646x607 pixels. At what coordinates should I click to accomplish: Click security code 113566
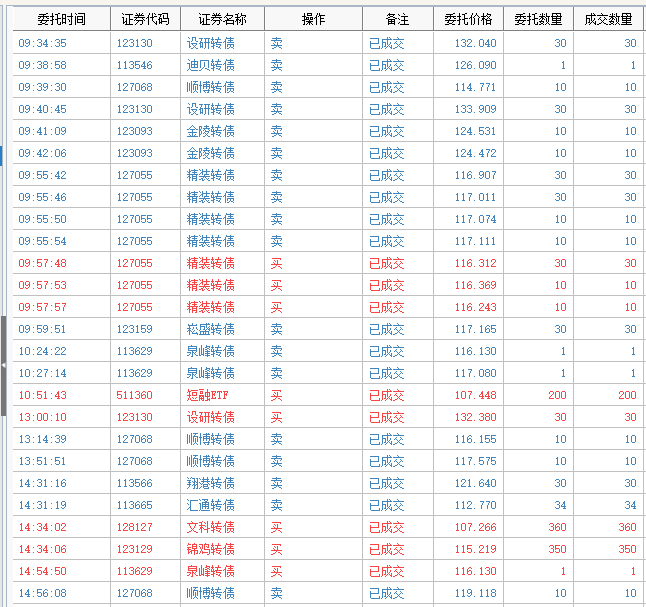(x=135, y=483)
